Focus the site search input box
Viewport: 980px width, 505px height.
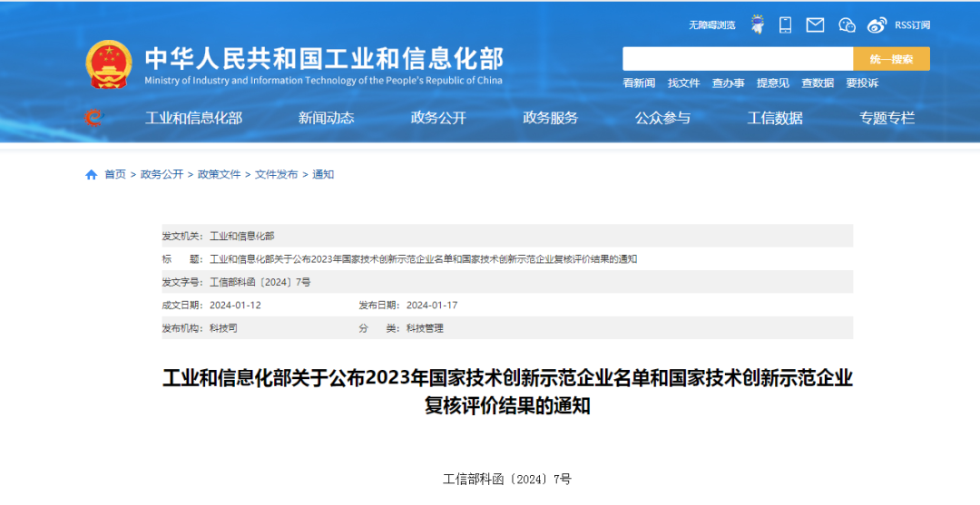pyautogui.click(x=738, y=59)
